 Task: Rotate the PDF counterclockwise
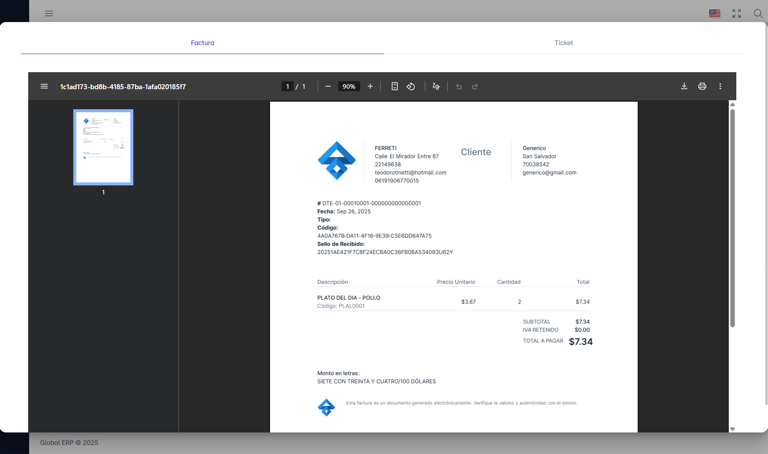coord(411,87)
